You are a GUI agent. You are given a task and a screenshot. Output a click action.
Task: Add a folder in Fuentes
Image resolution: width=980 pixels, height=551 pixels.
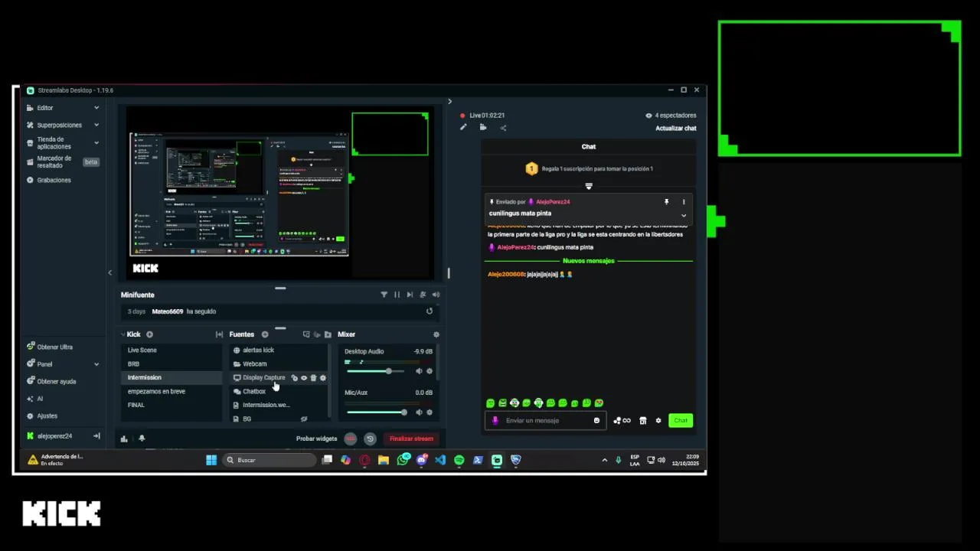(328, 334)
